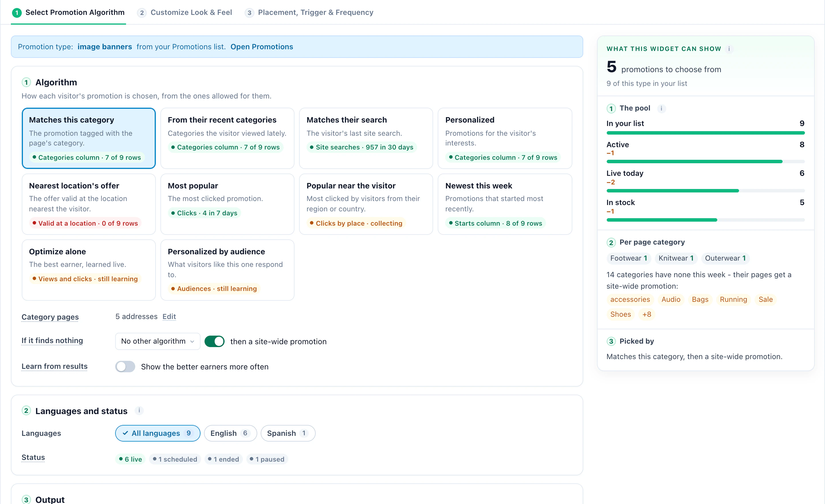Click 'Edit' next to 5 addresses
Viewport: 825px width, 504px height.
click(x=169, y=316)
